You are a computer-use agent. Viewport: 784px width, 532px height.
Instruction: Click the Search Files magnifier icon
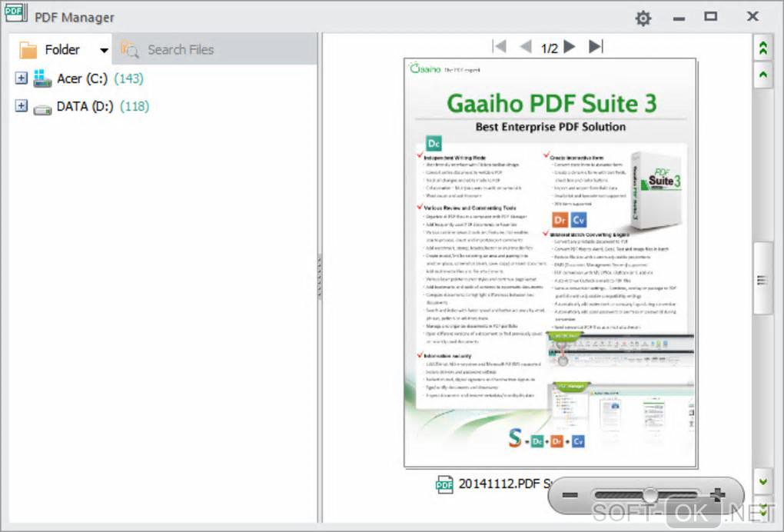click(129, 49)
